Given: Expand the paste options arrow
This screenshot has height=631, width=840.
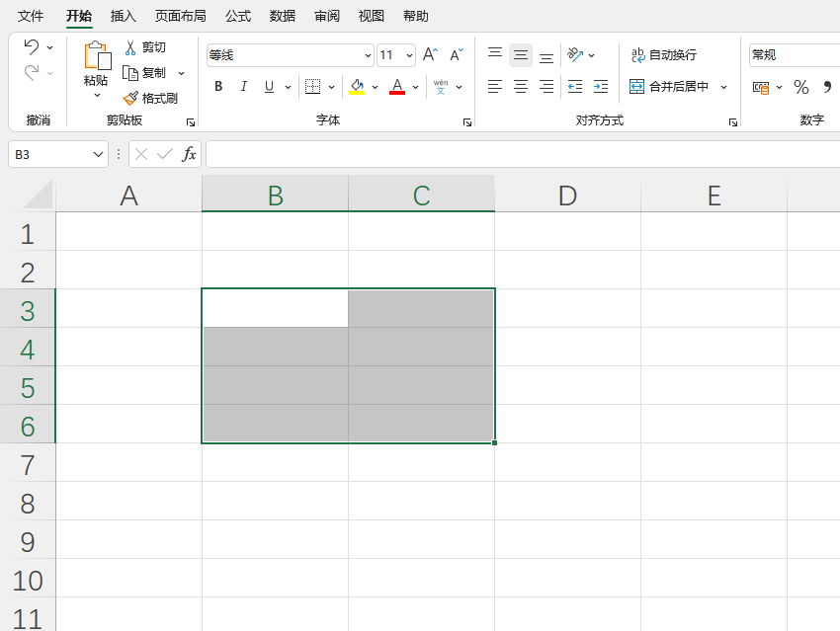Looking at the screenshot, I should point(97,95).
